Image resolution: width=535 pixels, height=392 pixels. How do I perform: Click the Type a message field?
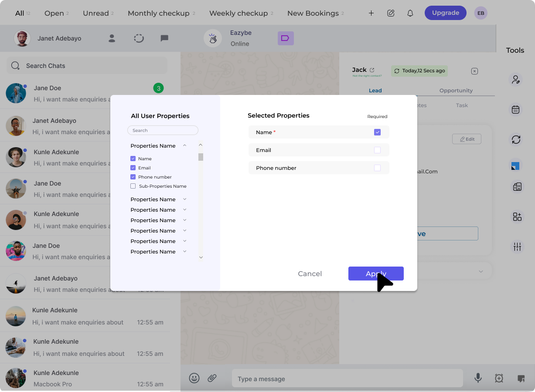[x=347, y=378]
